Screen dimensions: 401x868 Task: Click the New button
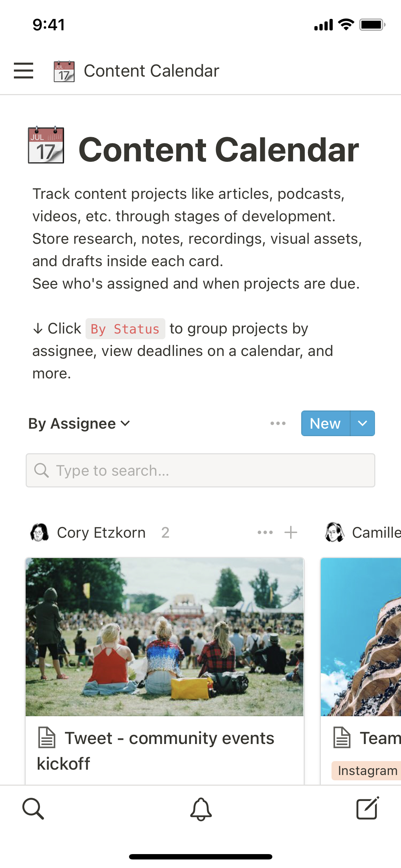(325, 423)
